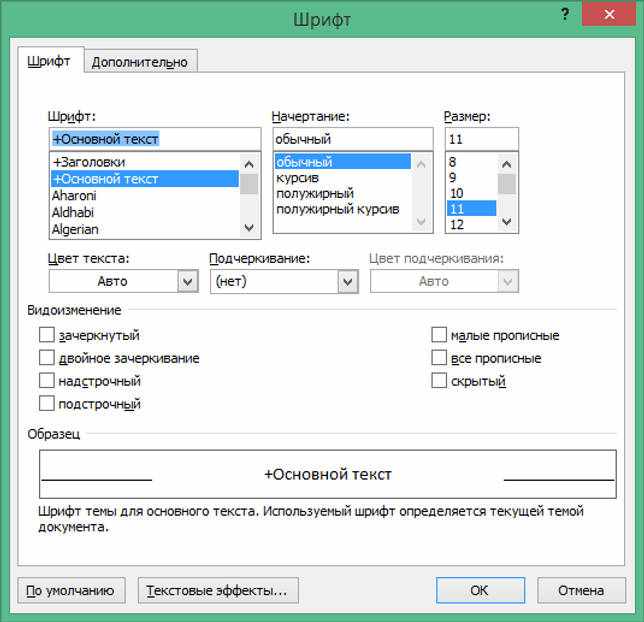Toggle the подстрочный checkbox
Image resolution: width=644 pixels, height=622 pixels.
(x=47, y=403)
